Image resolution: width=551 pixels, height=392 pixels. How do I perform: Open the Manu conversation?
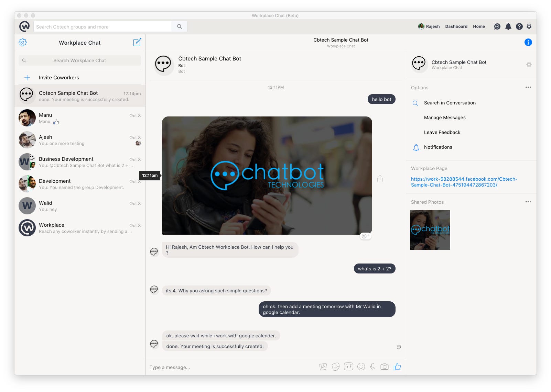[80, 118]
